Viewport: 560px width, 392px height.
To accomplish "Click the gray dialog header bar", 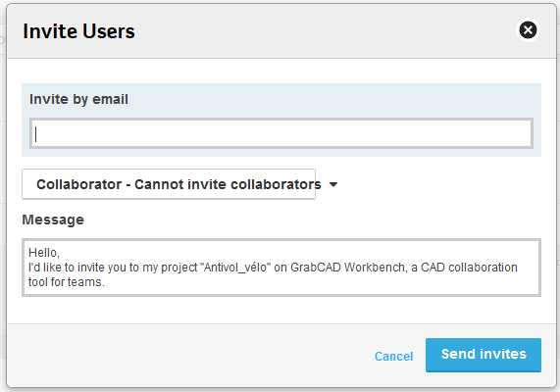I will pos(281,31).
